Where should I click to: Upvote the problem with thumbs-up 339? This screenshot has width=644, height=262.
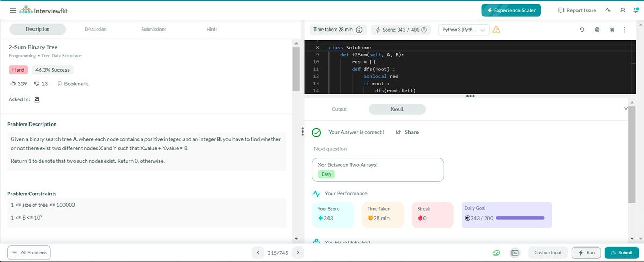pos(19,84)
